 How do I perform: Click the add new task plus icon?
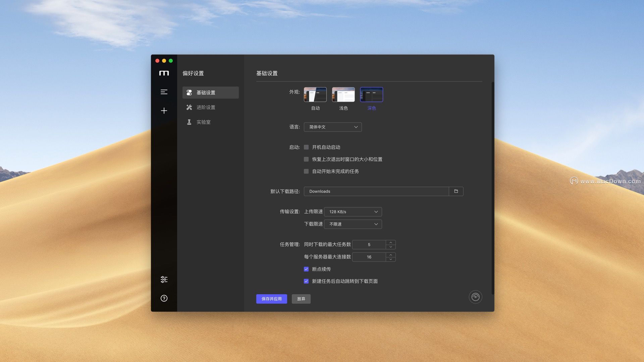(164, 111)
